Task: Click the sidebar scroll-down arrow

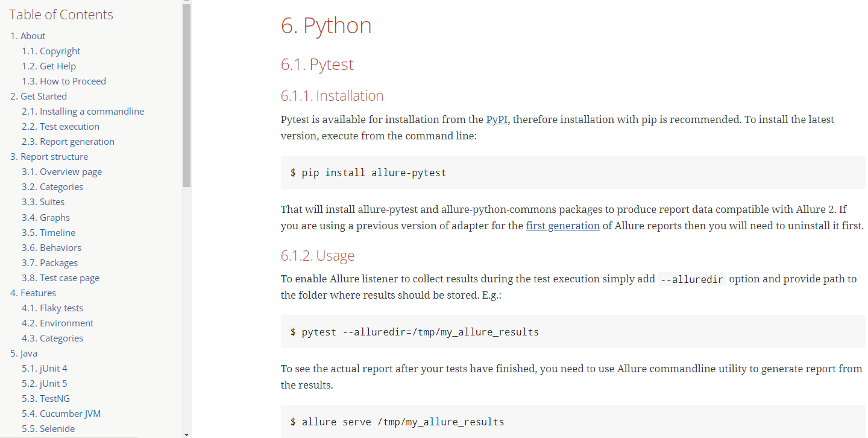Action: point(186,434)
